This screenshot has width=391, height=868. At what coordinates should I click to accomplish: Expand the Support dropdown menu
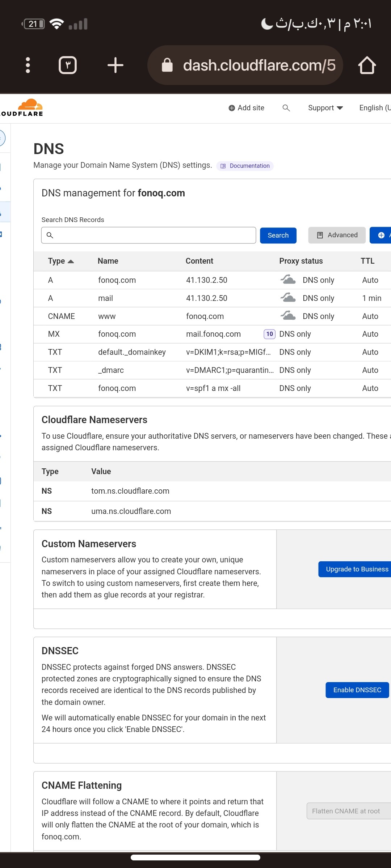coord(325,108)
